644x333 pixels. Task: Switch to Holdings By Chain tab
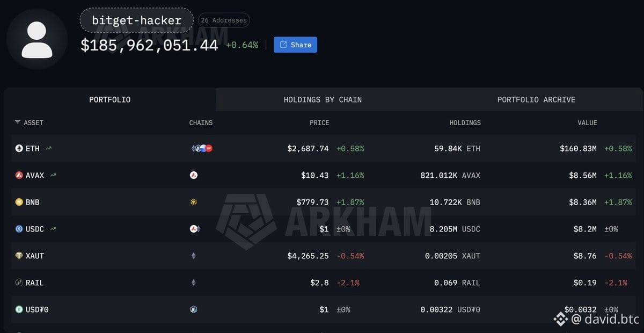click(323, 99)
